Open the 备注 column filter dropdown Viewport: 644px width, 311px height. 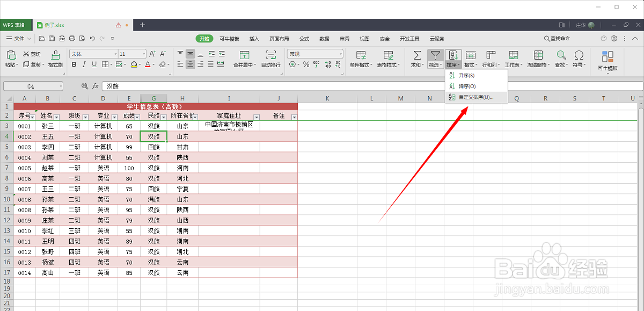(294, 117)
